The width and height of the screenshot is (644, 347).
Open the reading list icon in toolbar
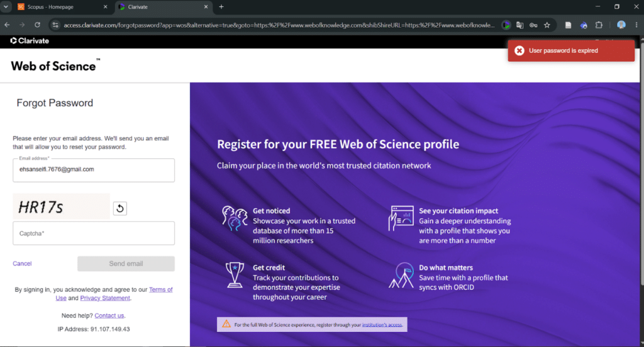click(568, 25)
